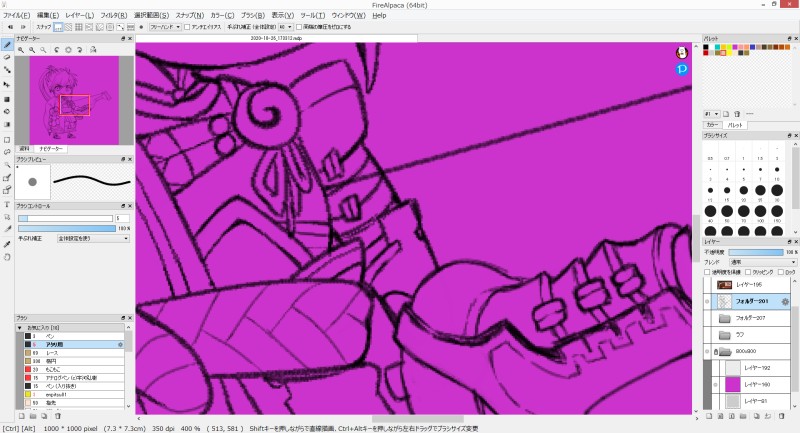Viewport: 800px width, 433px height.
Task: Select the Lasso selection tool
Action: [7, 152]
